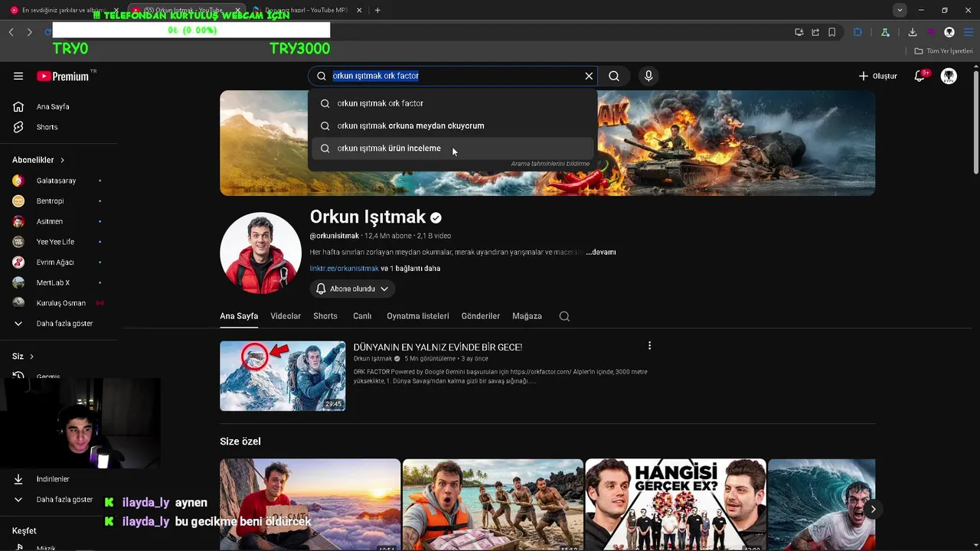Open the notifications bell

pyautogui.click(x=921, y=76)
